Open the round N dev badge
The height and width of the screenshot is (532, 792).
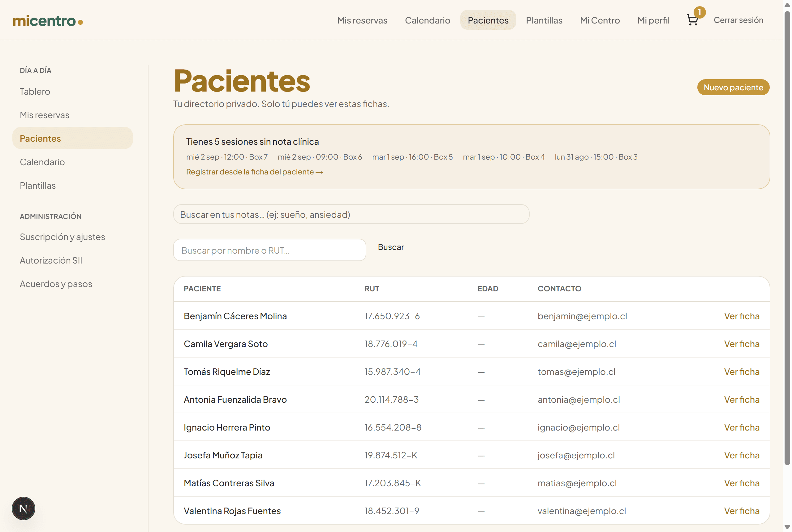(x=24, y=508)
